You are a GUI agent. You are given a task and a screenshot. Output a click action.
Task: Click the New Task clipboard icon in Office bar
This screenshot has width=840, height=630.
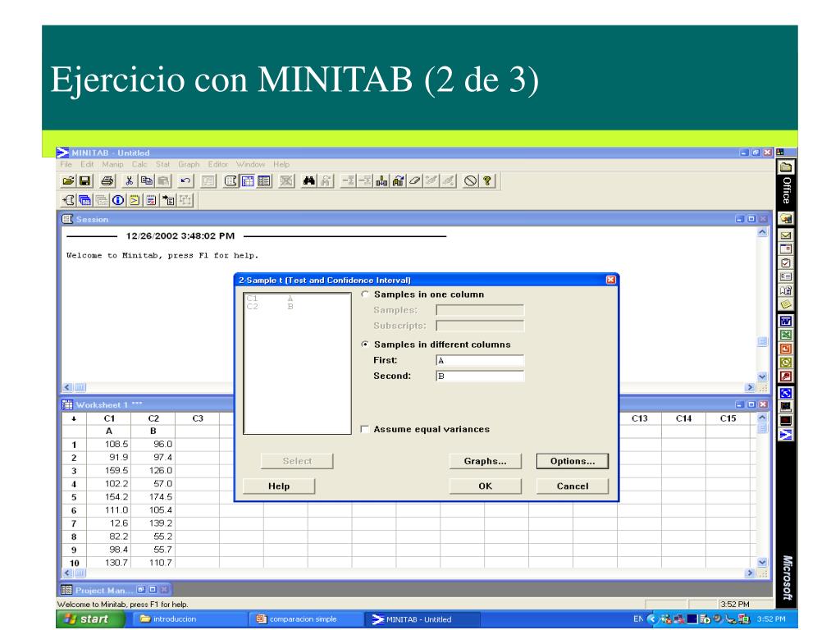[786, 263]
